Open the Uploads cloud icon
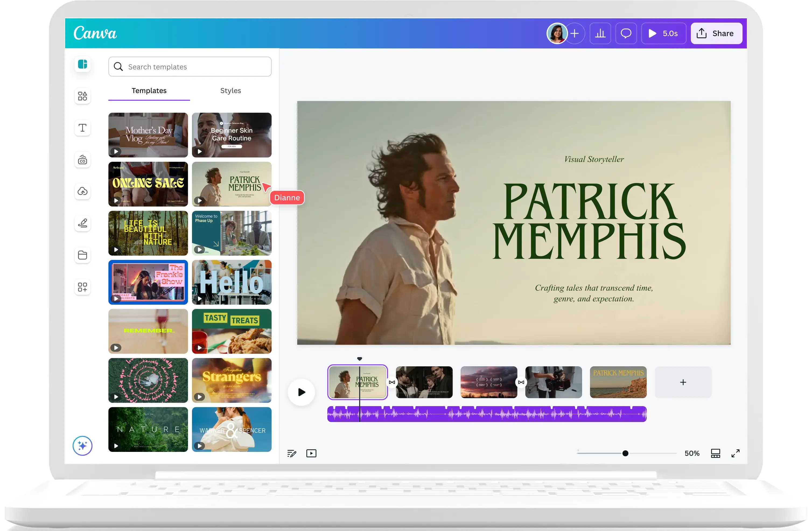Screen dimensions: 812x531 point(82,191)
